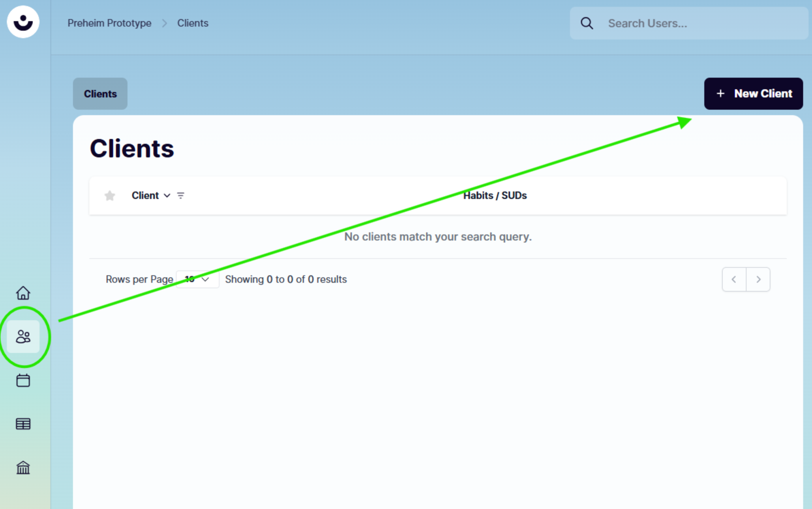Select the Clients tab

100,94
